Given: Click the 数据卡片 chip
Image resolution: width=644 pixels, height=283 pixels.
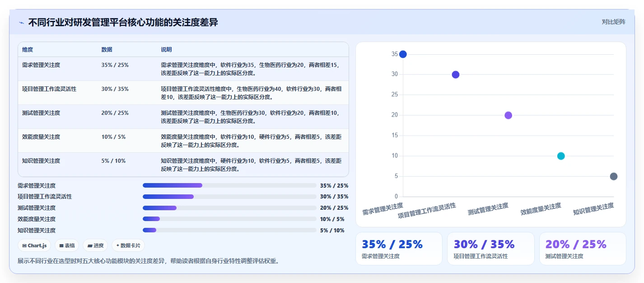Looking at the screenshot, I should [128, 245].
